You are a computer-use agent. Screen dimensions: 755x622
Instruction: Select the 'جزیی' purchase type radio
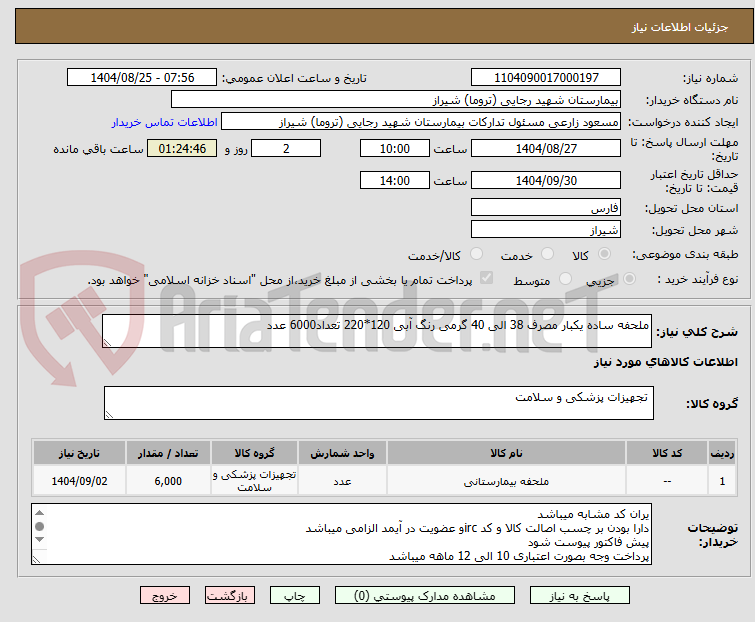pos(629,279)
